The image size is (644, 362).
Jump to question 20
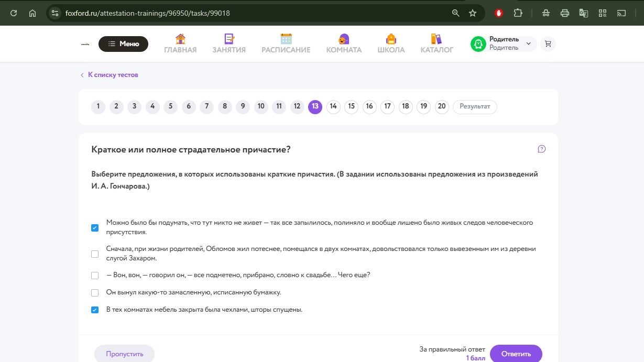[442, 107]
